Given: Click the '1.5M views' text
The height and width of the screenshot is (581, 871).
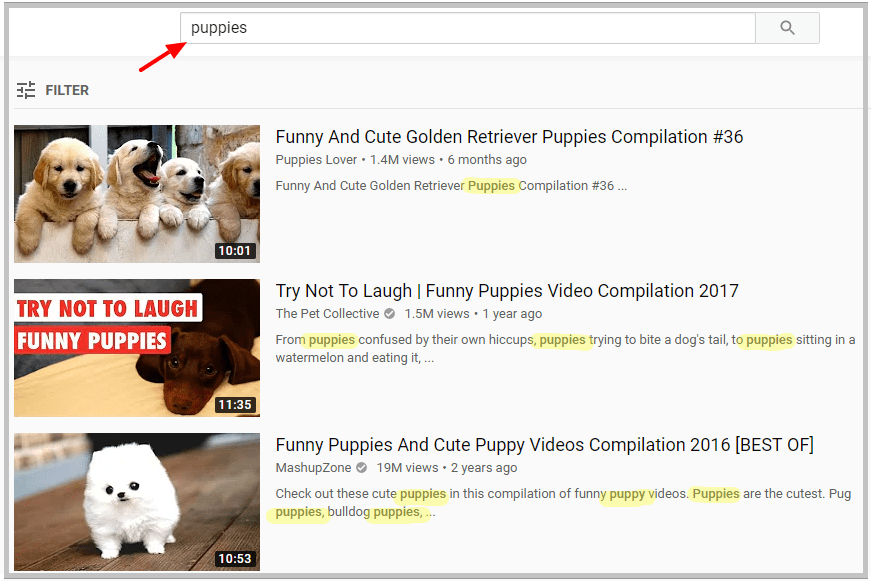Looking at the screenshot, I should click(437, 314).
